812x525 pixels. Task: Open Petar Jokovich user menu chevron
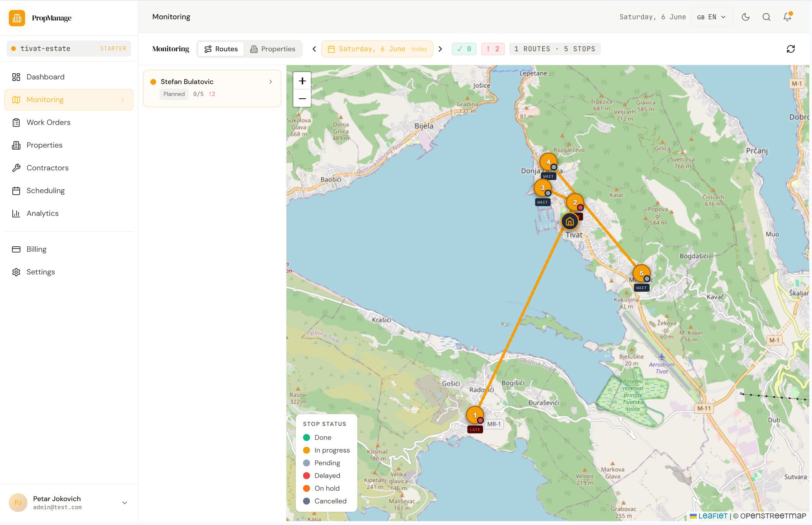pos(125,503)
